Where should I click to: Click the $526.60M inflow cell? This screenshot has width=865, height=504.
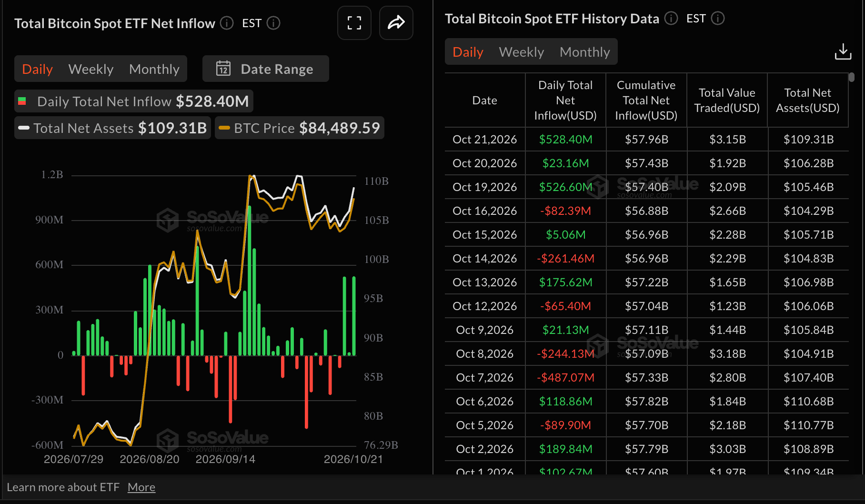(x=566, y=187)
